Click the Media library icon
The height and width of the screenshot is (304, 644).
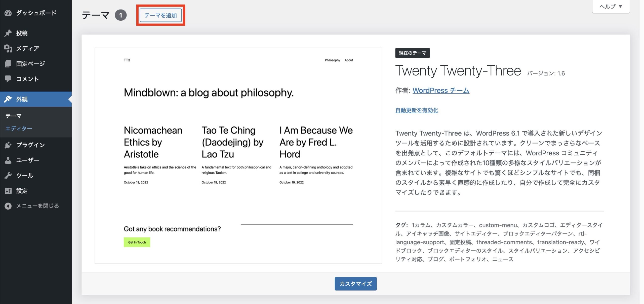(8, 48)
